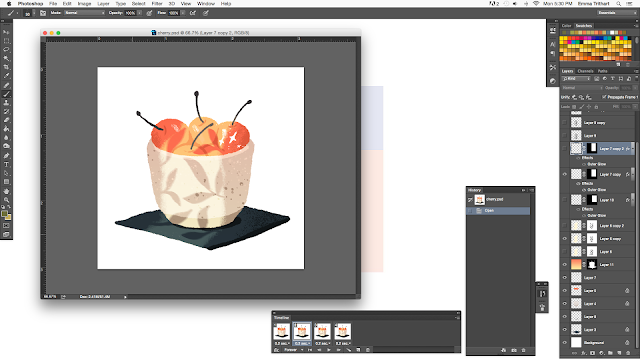Screen dimensions: 640x360
Task: Select the Eyedropper tool
Action: pyautogui.click(x=6, y=76)
